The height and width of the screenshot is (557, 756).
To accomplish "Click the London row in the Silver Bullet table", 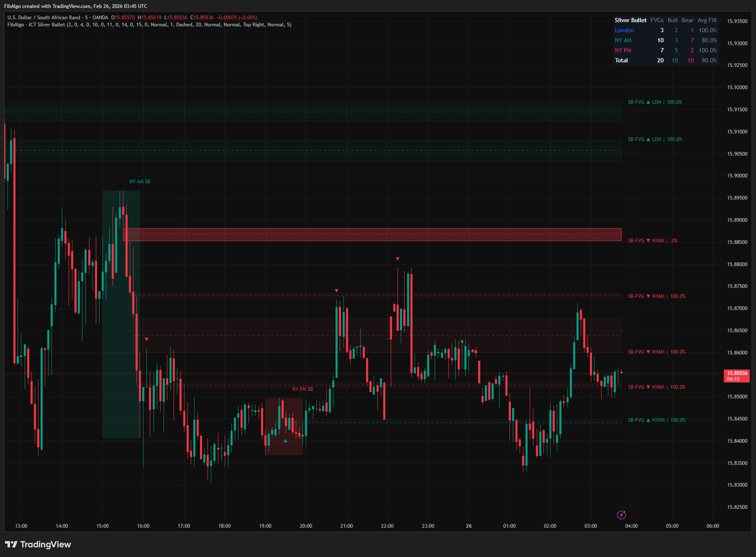I will click(624, 30).
